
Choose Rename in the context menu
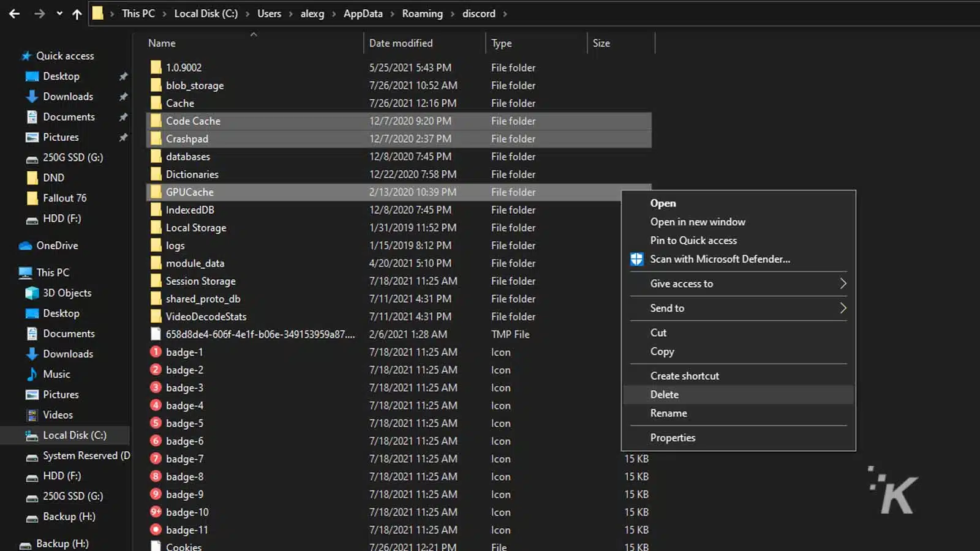pyautogui.click(x=668, y=413)
